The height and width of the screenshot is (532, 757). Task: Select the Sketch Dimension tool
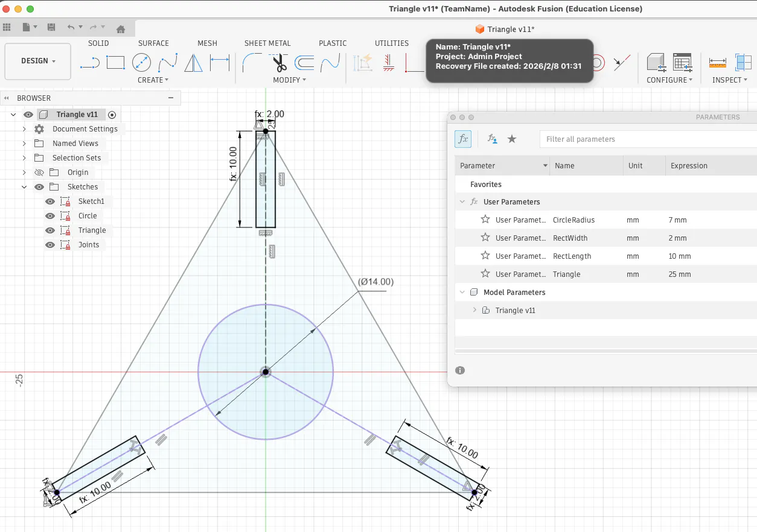coord(220,61)
